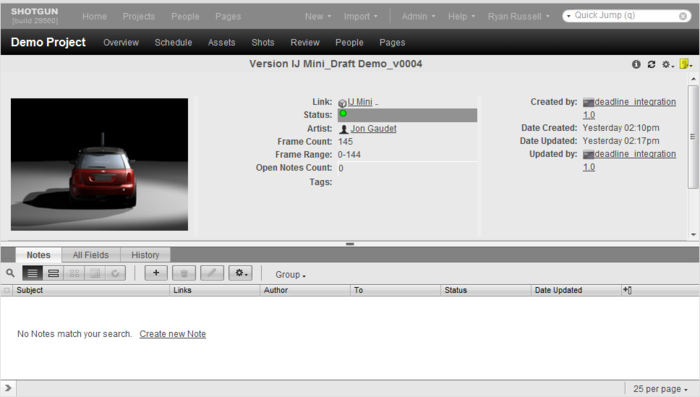Open the Import menu
The width and height of the screenshot is (700, 397).
click(x=360, y=17)
